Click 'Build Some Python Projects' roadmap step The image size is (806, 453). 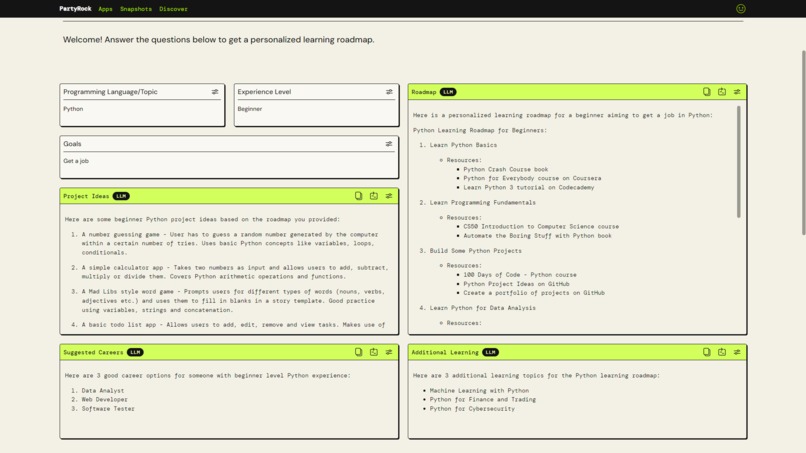475,251
